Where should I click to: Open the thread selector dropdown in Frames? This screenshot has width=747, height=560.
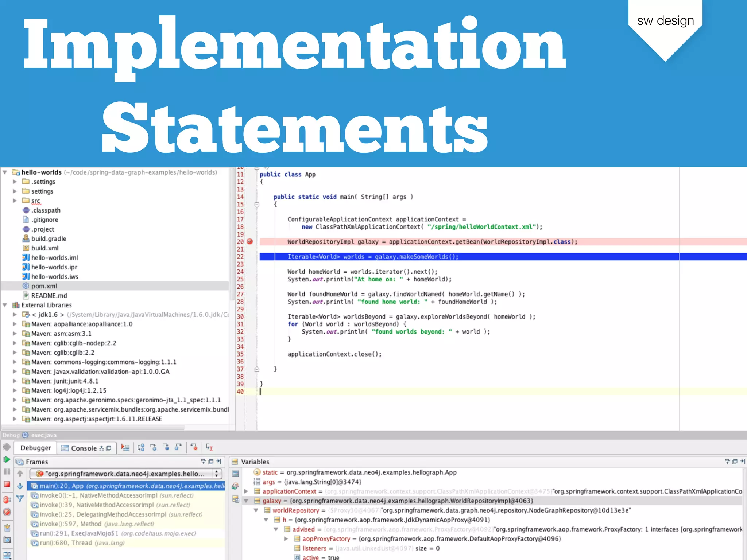click(126, 473)
